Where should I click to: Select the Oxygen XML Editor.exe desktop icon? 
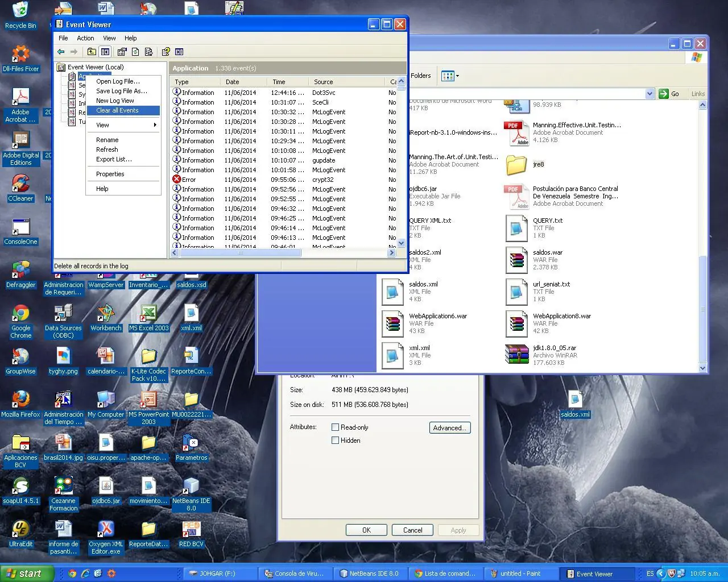106,537
